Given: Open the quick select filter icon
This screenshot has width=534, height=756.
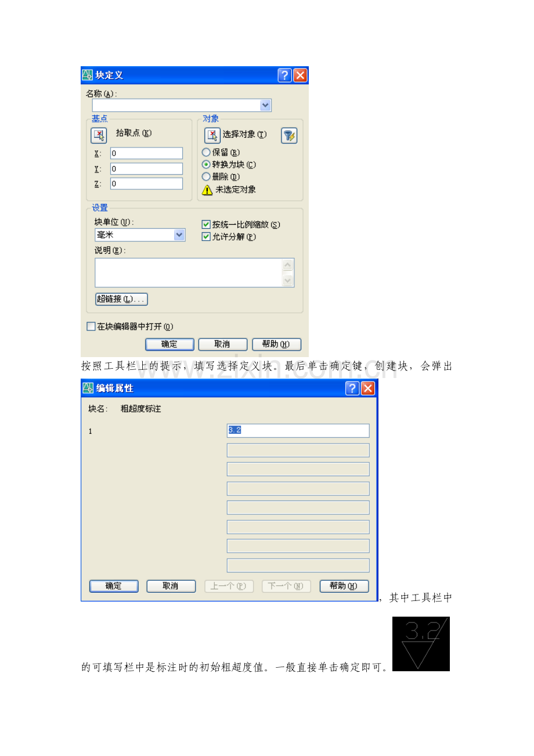Looking at the screenshot, I should pos(289,135).
